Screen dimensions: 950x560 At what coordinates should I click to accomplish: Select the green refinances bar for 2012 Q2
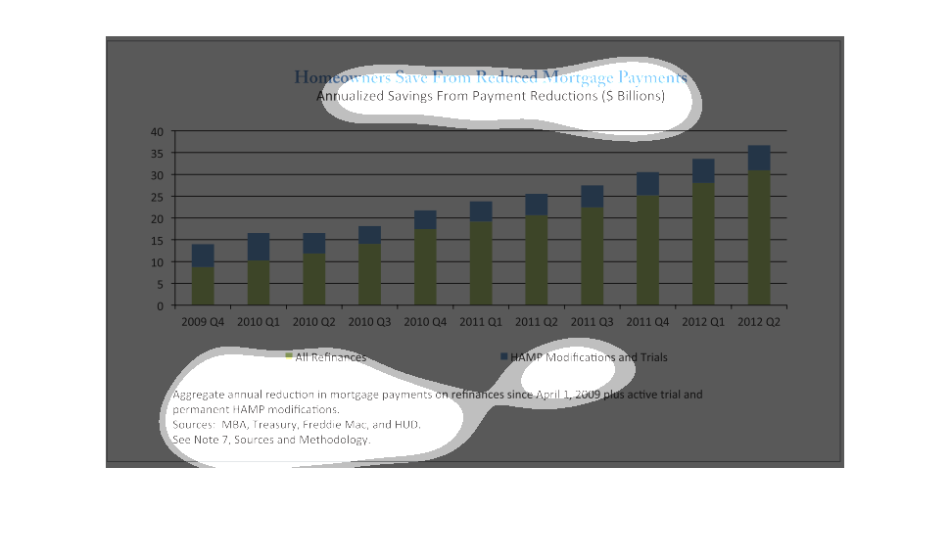click(x=759, y=238)
